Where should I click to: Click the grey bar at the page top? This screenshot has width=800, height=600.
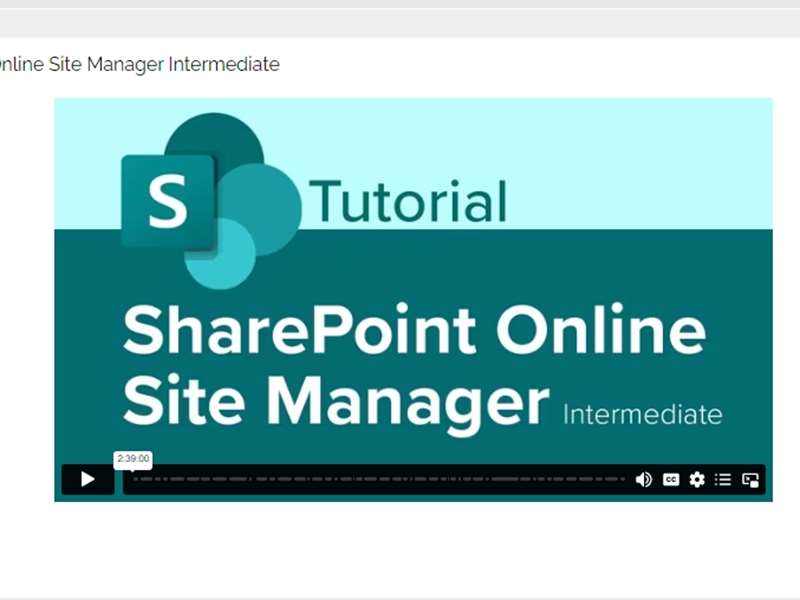pos(400,22)
